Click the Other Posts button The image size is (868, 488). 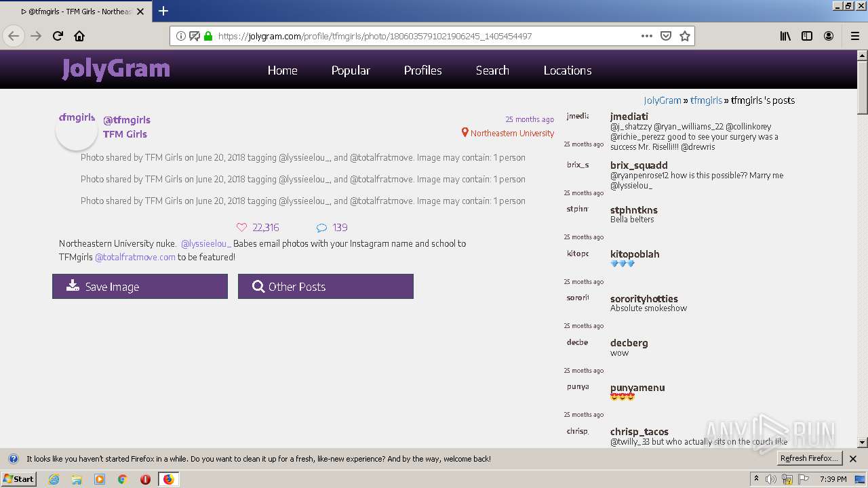(325, 286)
